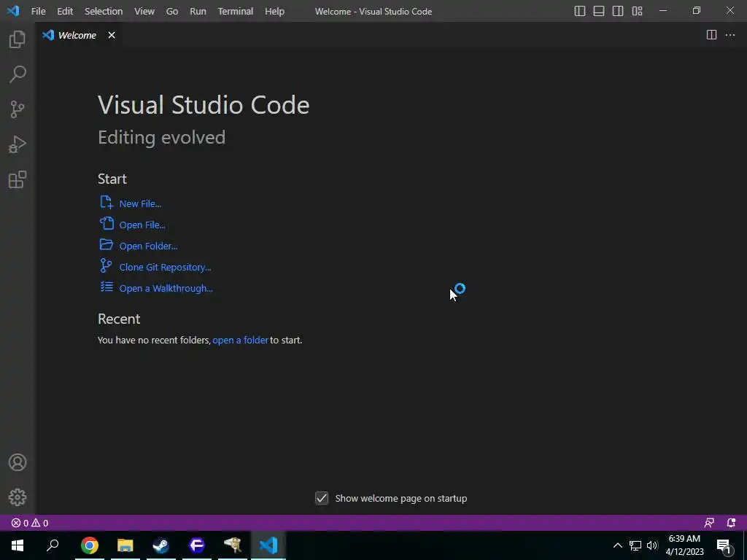Screen dimensions: 747x560
Task: Open Customize Layout icon
Action: pyautogui.click(x=637, y=11)
